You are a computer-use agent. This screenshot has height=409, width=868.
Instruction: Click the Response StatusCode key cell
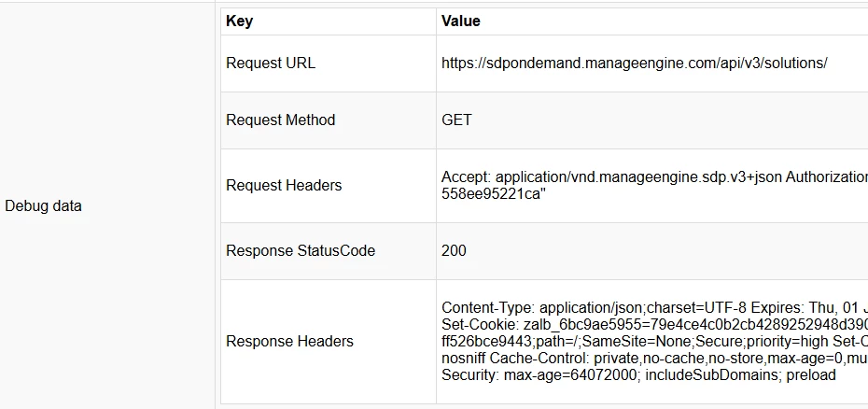329,251
